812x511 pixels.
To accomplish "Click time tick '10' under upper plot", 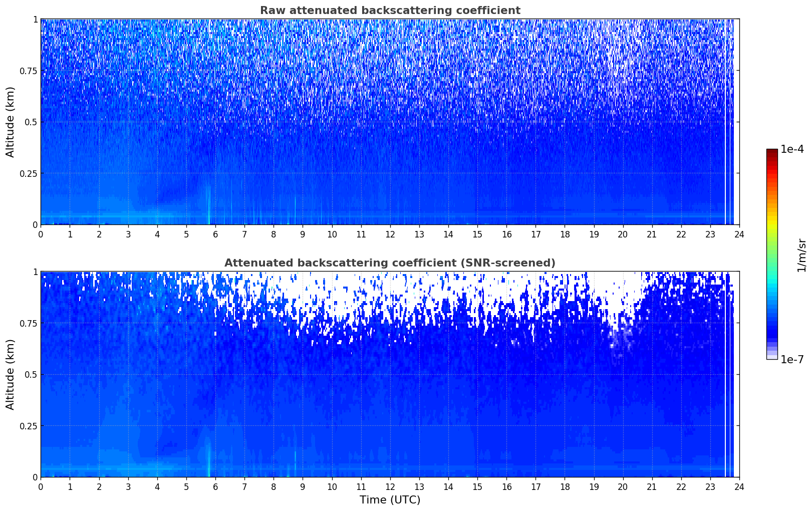I will click(332, 234).
